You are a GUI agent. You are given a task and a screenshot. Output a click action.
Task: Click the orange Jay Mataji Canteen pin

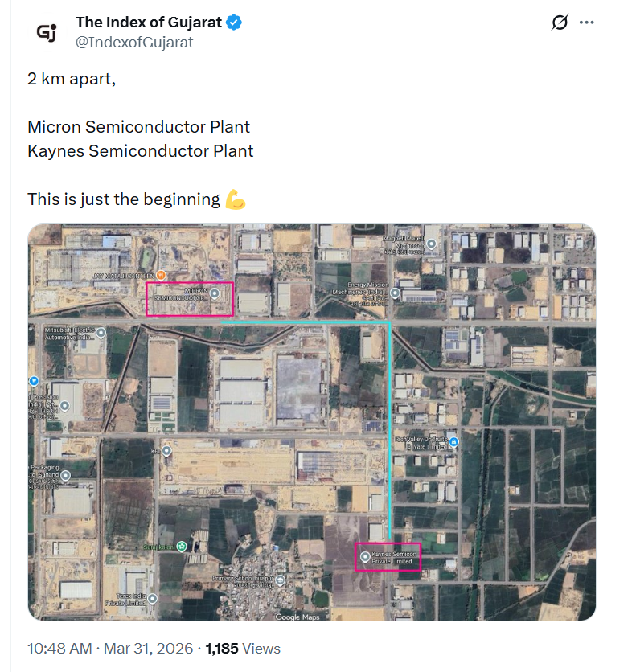point(161,275)
